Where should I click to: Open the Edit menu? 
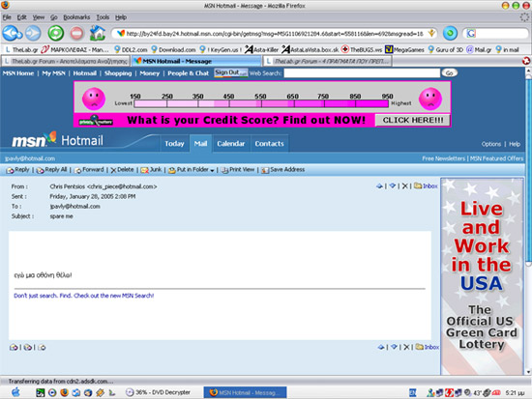pos(21,17)
